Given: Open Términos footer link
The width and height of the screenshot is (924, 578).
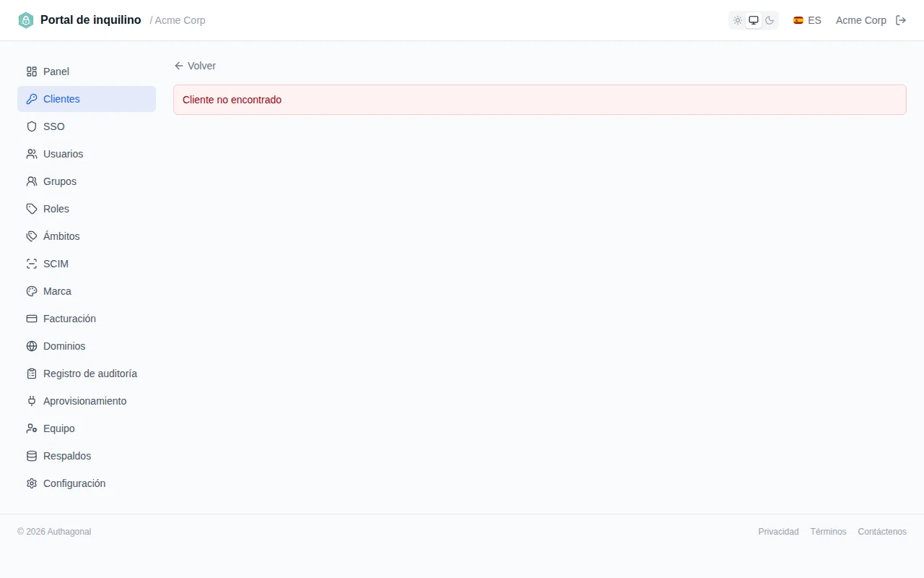Looking at the screenshot, I should [828, 532].
